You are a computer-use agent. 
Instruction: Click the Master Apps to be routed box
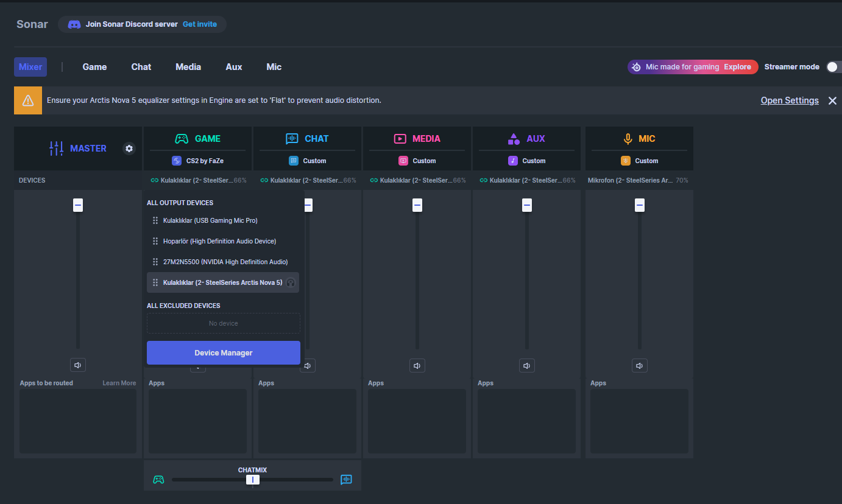(x=78, y=421)
